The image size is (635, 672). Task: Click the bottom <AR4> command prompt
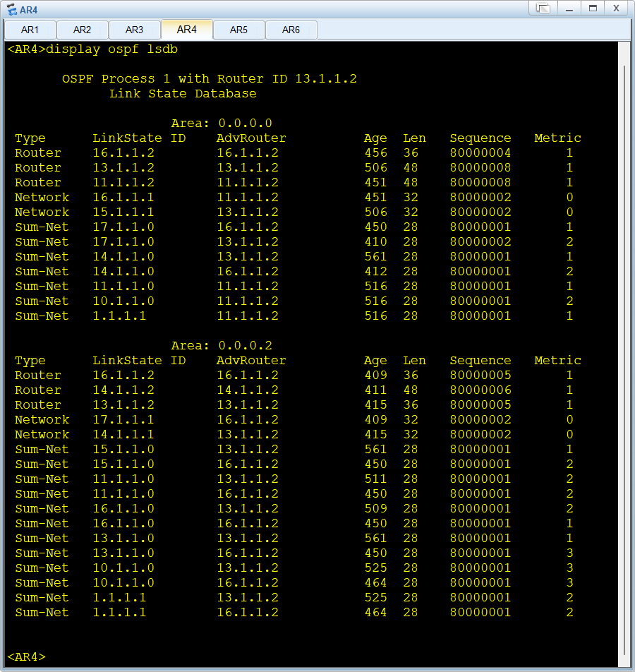pyautogui.click(x=26, y=657)
